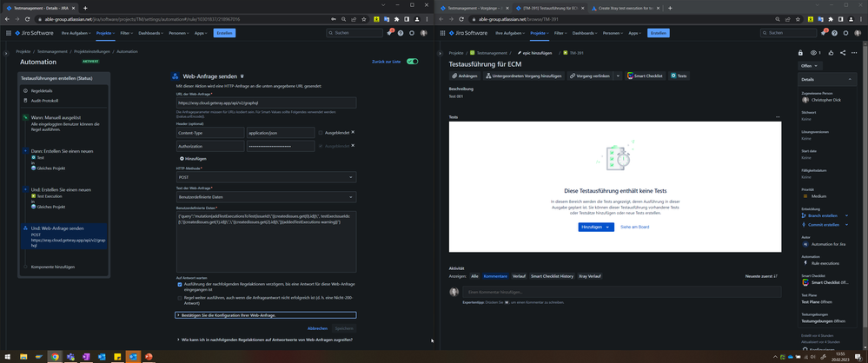Check Ausgeblendet for Content-Type header
Screen dimensions: 868x363
(x=321, y=133)
